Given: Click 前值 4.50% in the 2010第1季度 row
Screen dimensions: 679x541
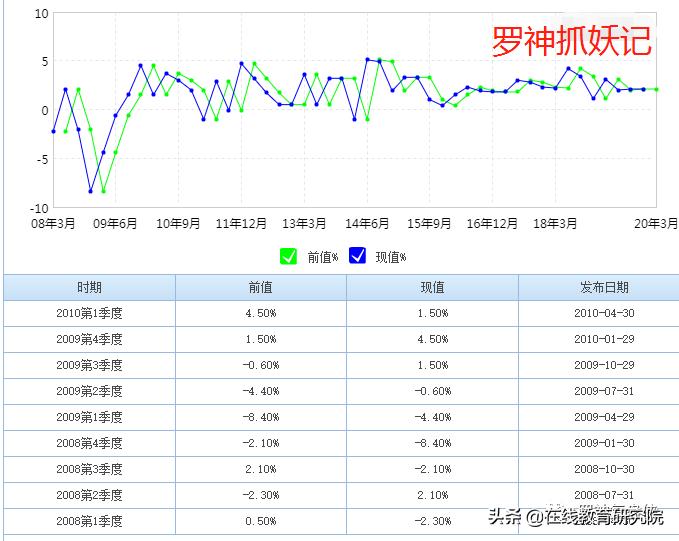Looking at the screenshot, I should (x=261, y=313).
